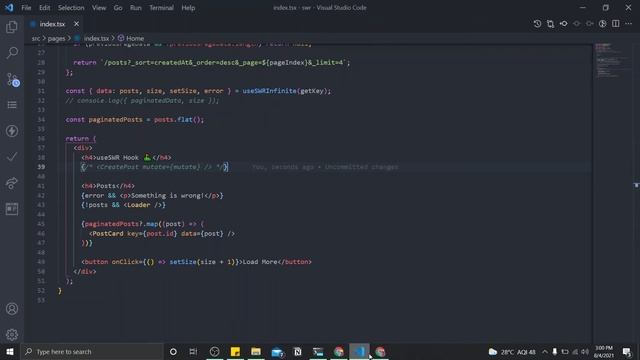
Task: Click the Loader component on line 43
Action: coord(138,205)
